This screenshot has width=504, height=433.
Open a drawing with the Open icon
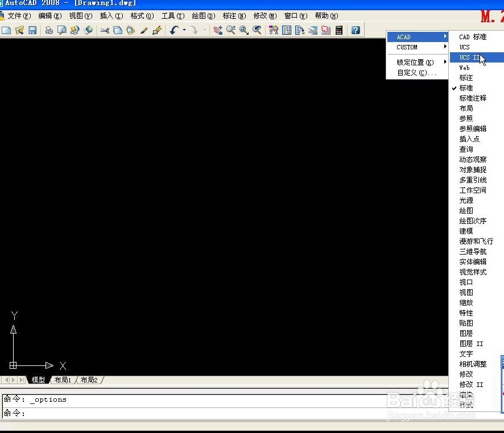[x=19, y=31]
